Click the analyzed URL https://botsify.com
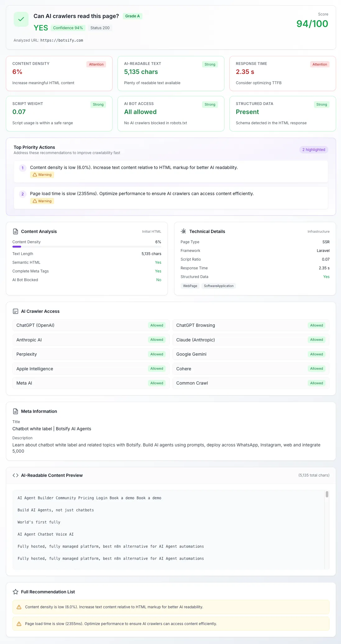Viewport: 341px width, 644px height. pos(62,40)
